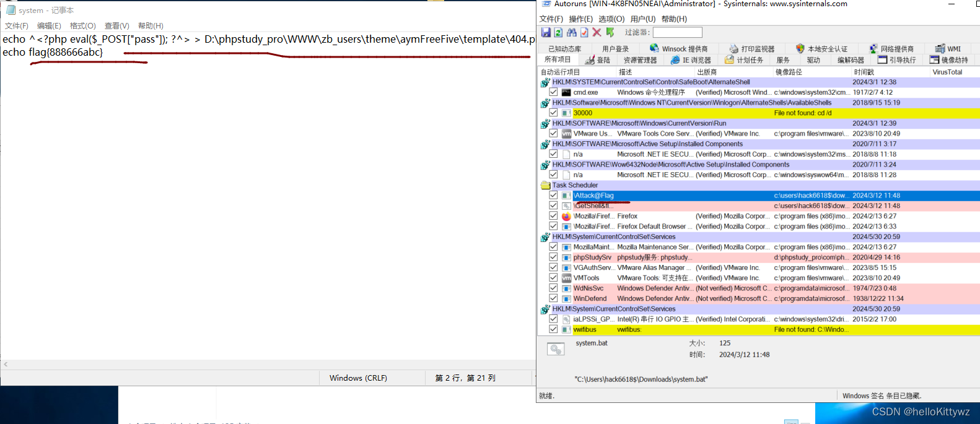Click the \GetShell&fl... task entry icon
The image size is (980, 424).
coord(566,206)
